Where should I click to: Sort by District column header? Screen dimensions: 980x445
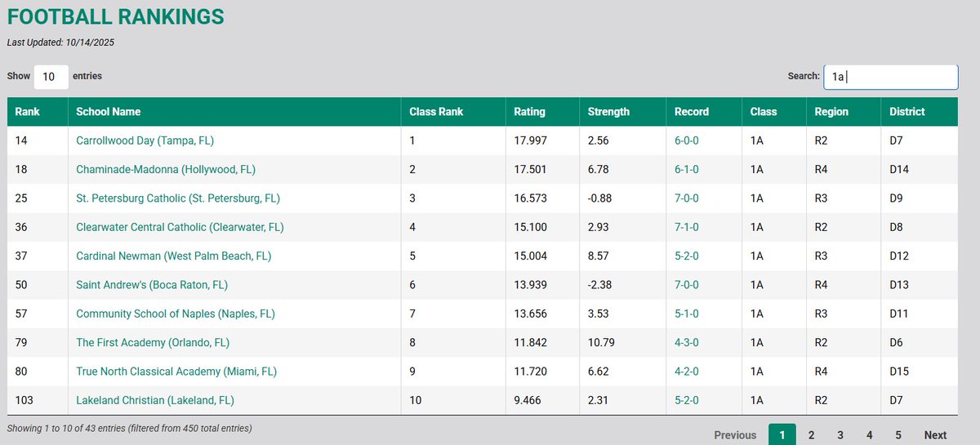coord(920,112)
